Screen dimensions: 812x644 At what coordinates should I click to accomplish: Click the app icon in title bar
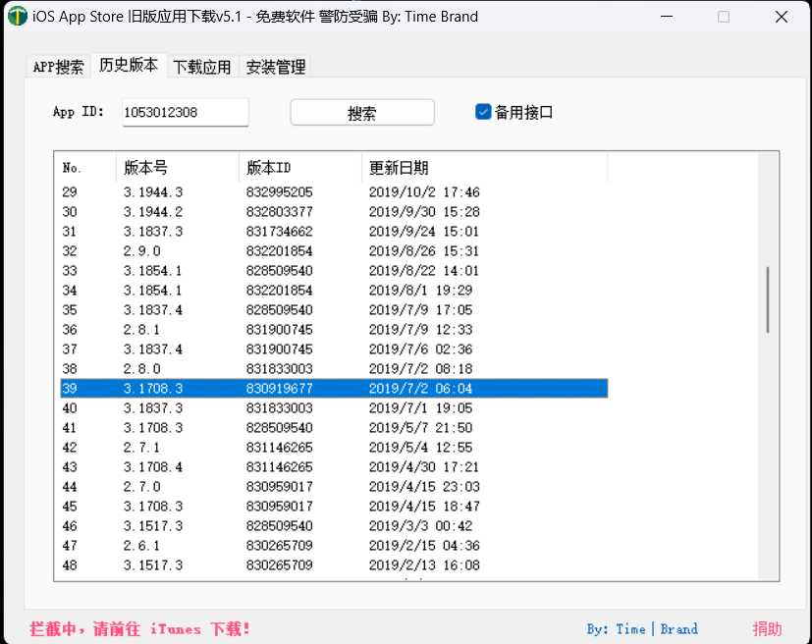(17, 17)
